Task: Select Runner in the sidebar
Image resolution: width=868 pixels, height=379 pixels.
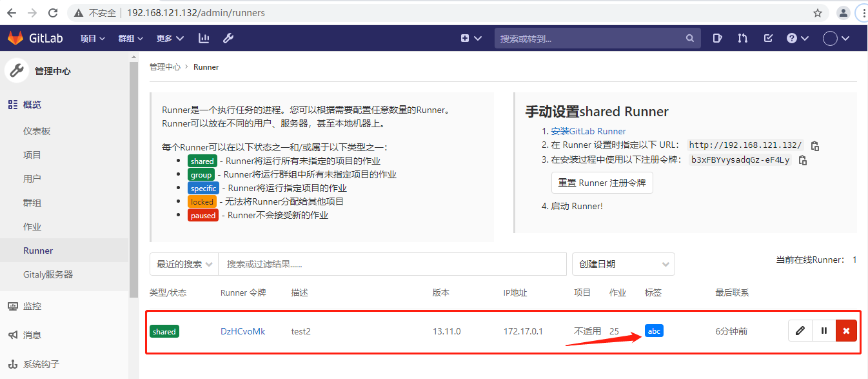Action: 38,251
